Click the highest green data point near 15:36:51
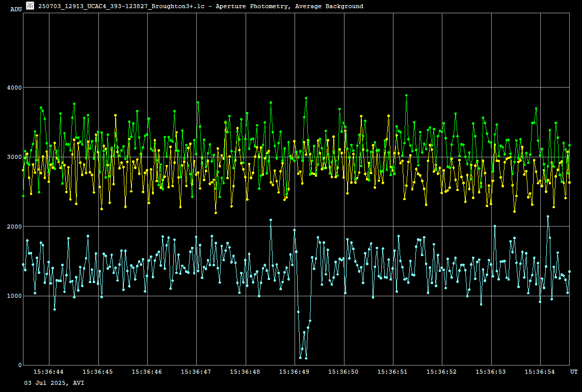 coord(406,95)
